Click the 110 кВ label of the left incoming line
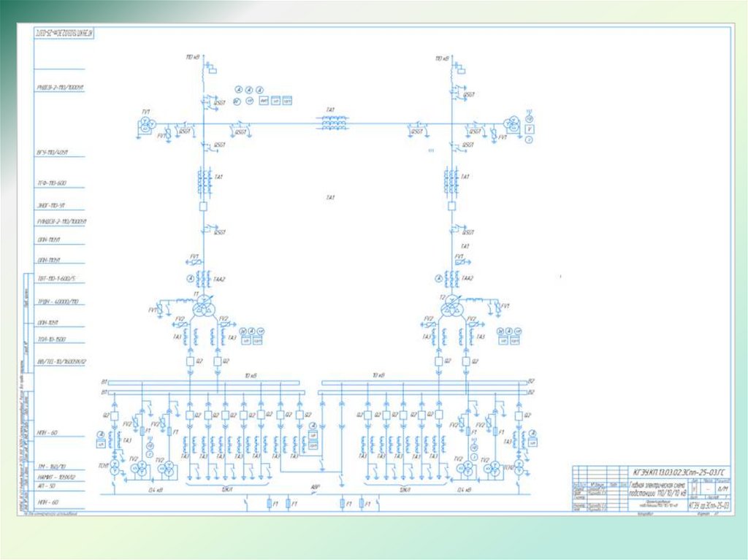Viewport: 748px width, 560px height. point(193,57)
